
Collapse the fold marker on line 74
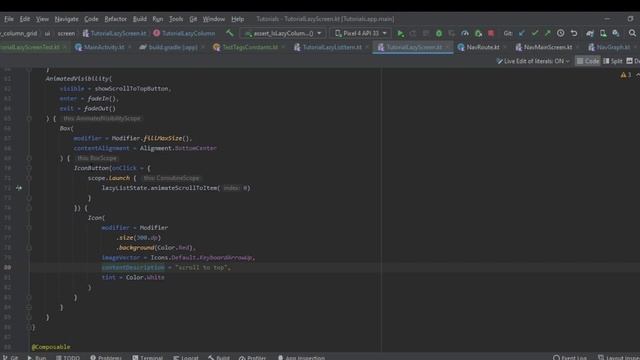click(x=29, y=208)
